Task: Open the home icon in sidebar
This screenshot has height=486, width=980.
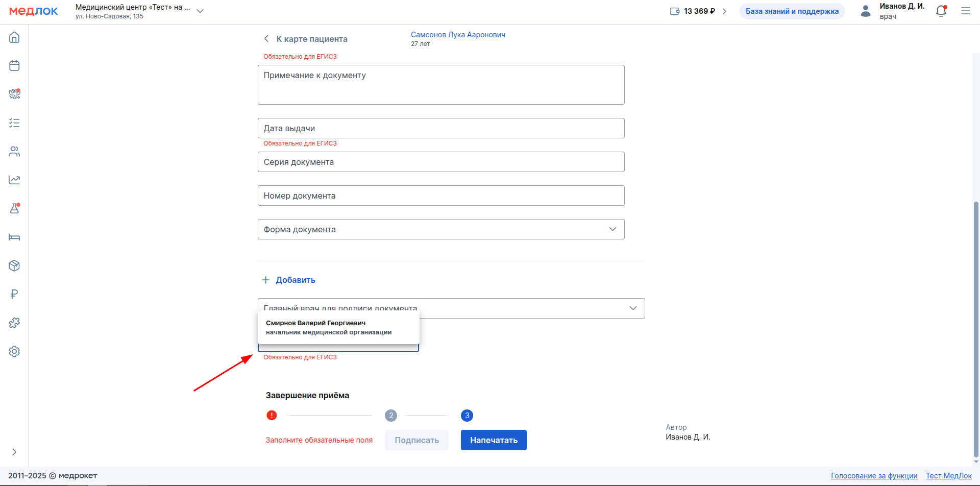Action: [14, 37]
